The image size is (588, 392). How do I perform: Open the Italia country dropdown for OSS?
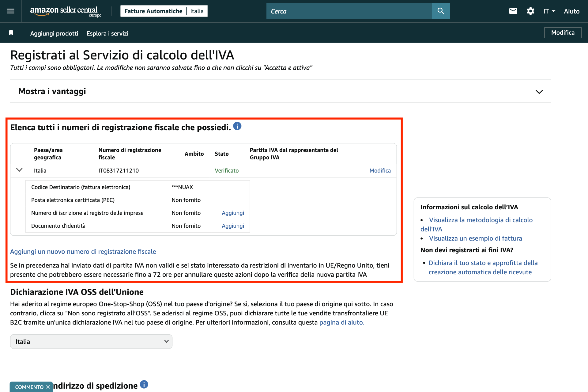click(91, 341)
